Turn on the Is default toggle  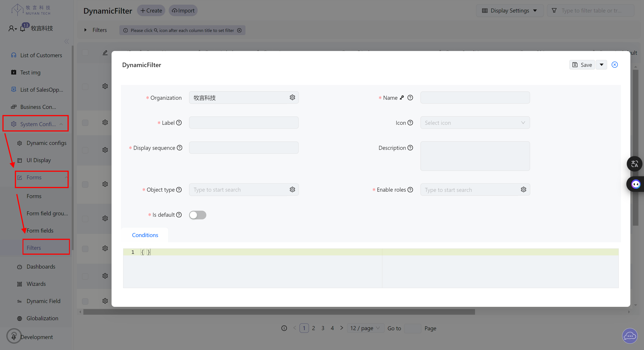pyautogui.click(x=198, y=215)
